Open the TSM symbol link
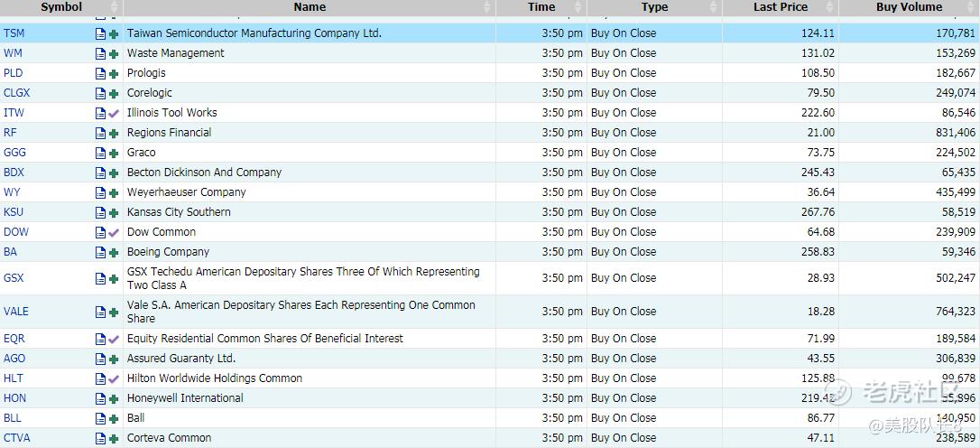Viewport: 980px width, 448px height. point(14,33)
